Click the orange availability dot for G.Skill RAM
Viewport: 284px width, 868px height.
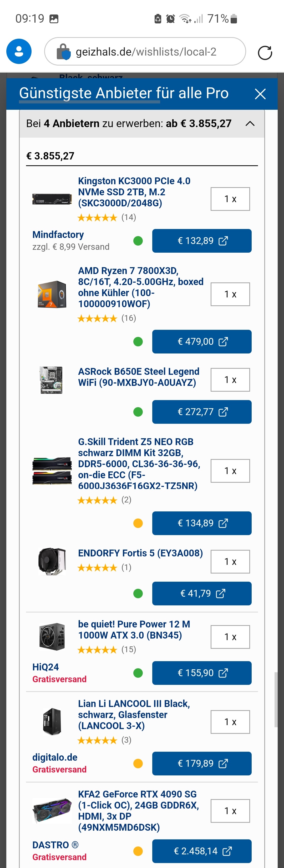click(x=138, y=523)
